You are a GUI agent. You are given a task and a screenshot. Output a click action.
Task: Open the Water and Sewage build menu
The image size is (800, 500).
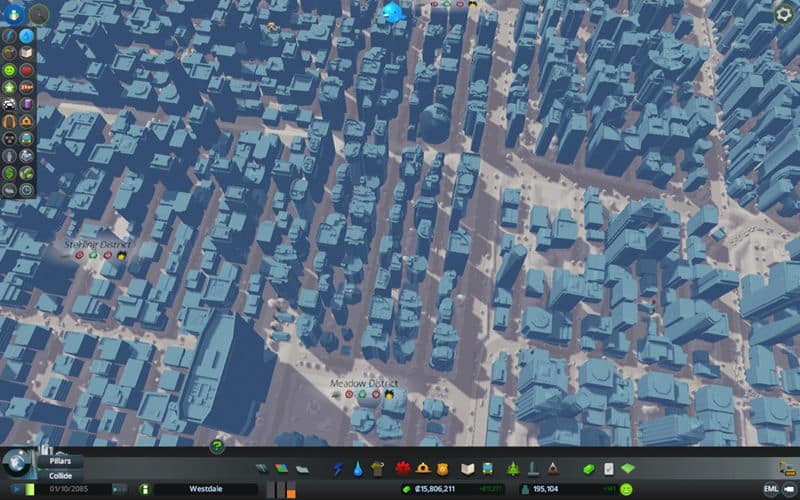pyautogui.click(x=357, y=468)
